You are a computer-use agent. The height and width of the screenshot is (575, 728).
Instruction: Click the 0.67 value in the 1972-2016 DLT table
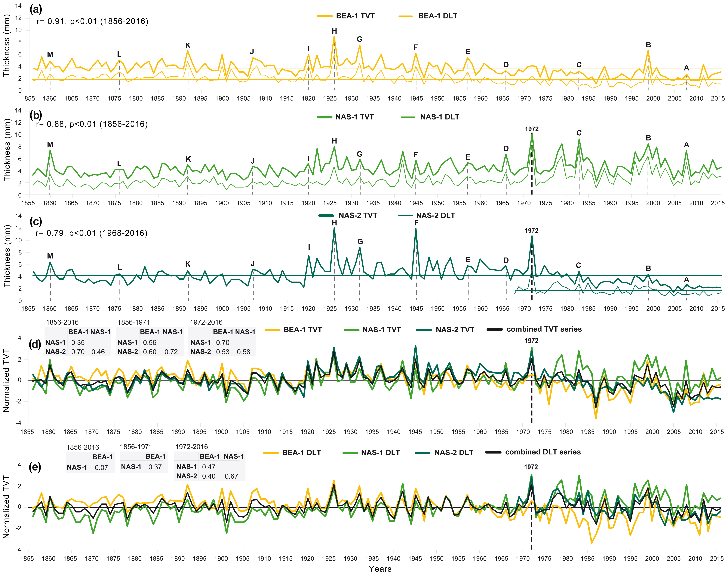click(231, 476)
